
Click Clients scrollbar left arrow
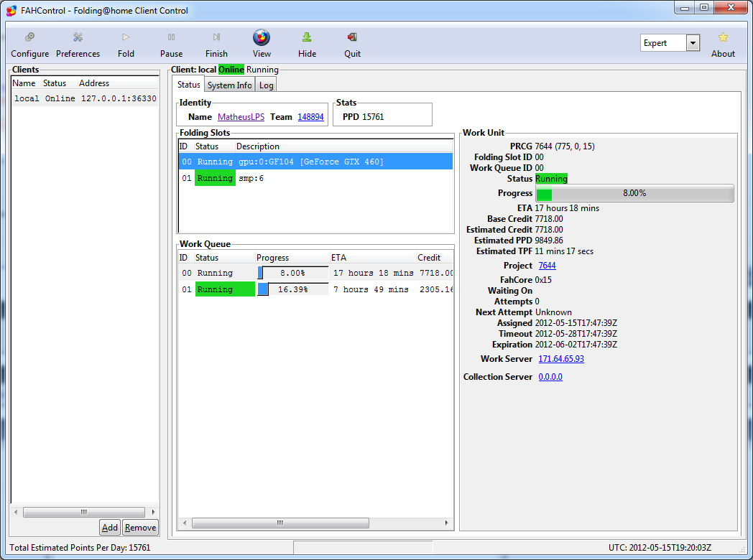(x=16, y=512)
